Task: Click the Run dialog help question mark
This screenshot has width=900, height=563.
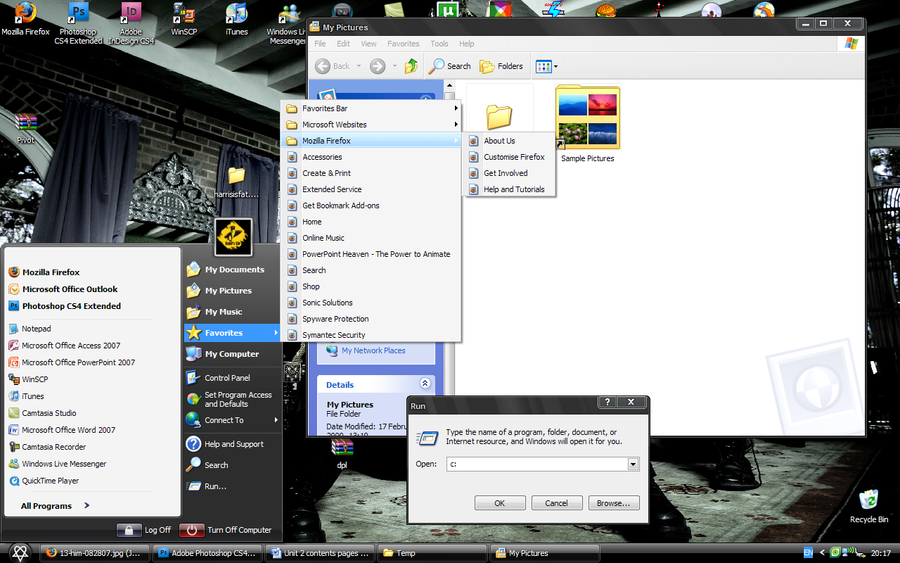Action: pyautogui.click(x=607, y=402)
